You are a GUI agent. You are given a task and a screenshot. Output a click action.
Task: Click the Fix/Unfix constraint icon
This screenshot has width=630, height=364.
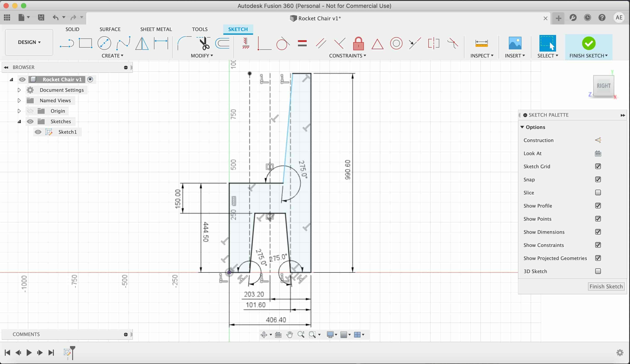(358, 43)
